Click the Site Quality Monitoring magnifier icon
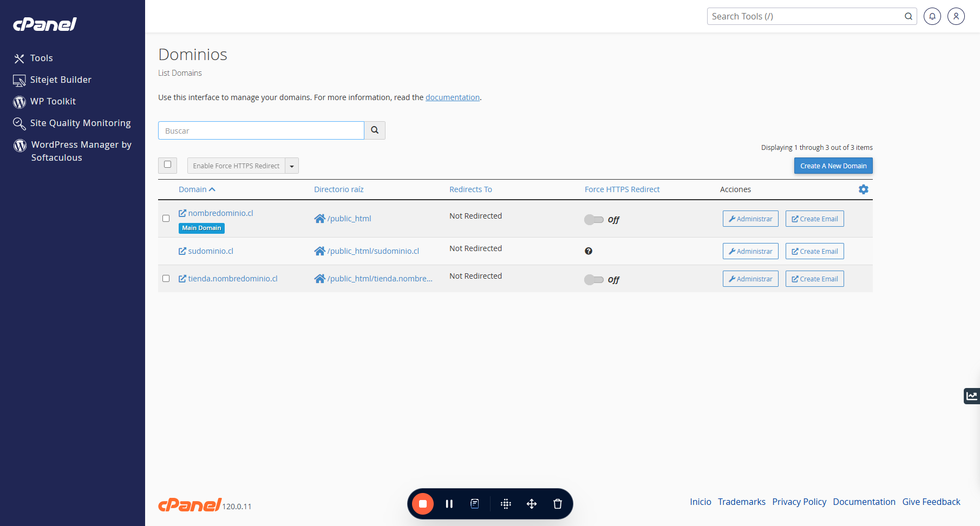 tap(19, 124)
